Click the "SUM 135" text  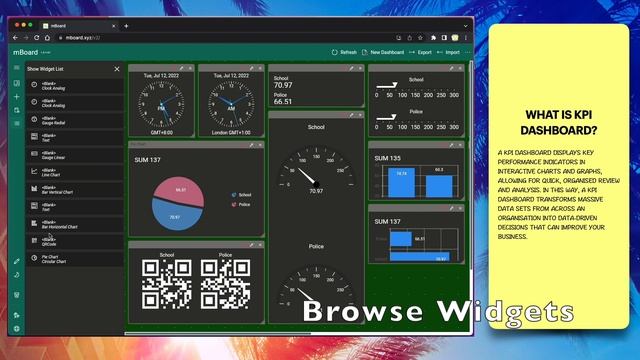coord(387,158)
